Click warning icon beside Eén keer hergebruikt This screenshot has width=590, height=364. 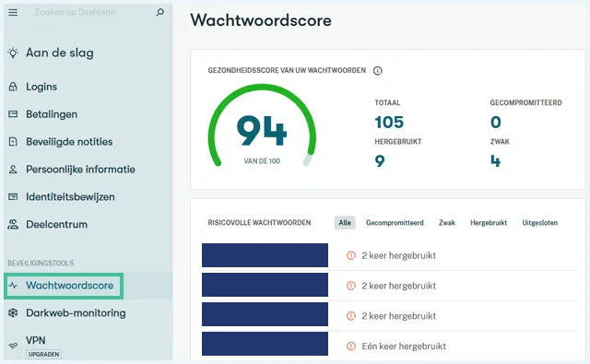coord(351,346)
